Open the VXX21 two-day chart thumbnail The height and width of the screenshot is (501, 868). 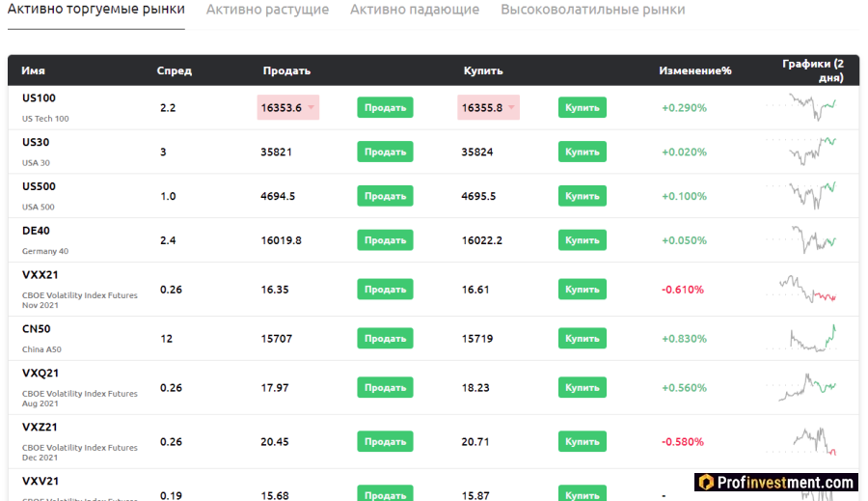coord(801,289)
